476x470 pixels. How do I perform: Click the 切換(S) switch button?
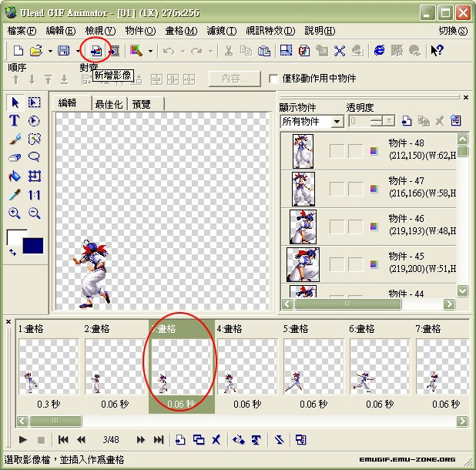(x=453, y=31)
